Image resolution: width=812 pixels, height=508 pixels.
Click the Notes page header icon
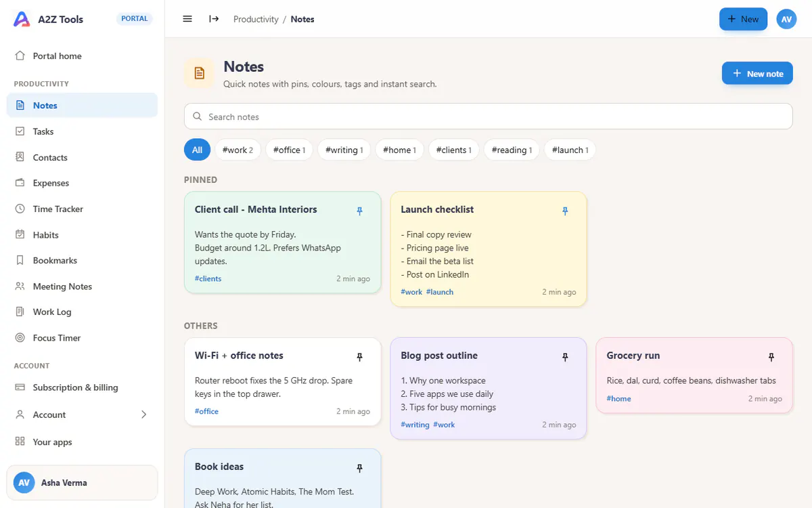click(x=200, y=73)
